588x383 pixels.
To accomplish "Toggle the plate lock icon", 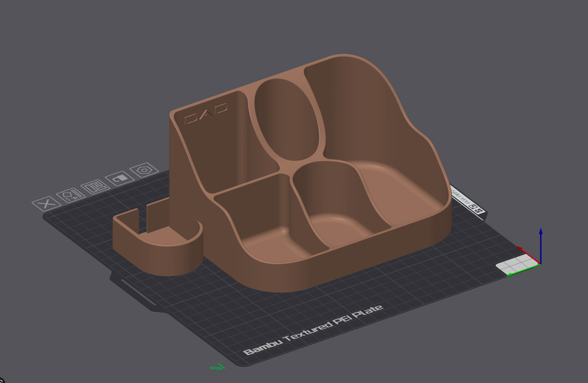I will [120, 178].
